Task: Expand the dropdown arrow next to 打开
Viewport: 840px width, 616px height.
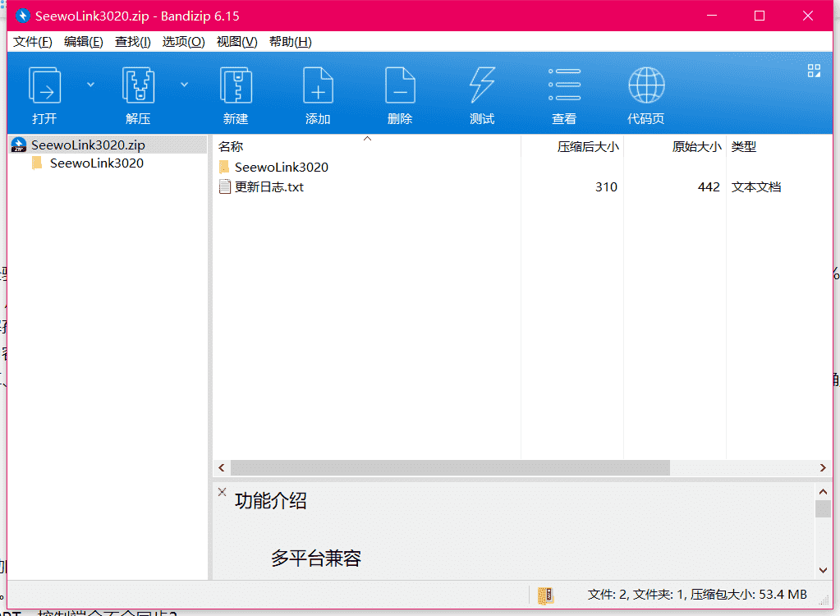Action: coord(90,85)
